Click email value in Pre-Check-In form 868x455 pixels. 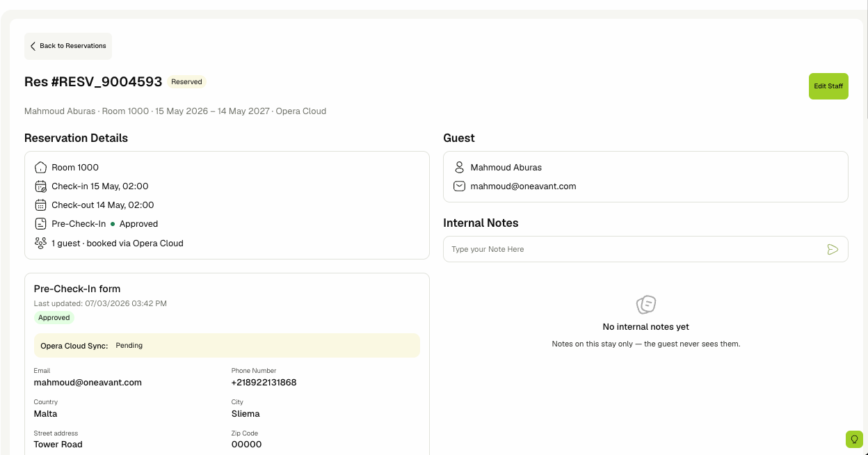click(88, 383)
